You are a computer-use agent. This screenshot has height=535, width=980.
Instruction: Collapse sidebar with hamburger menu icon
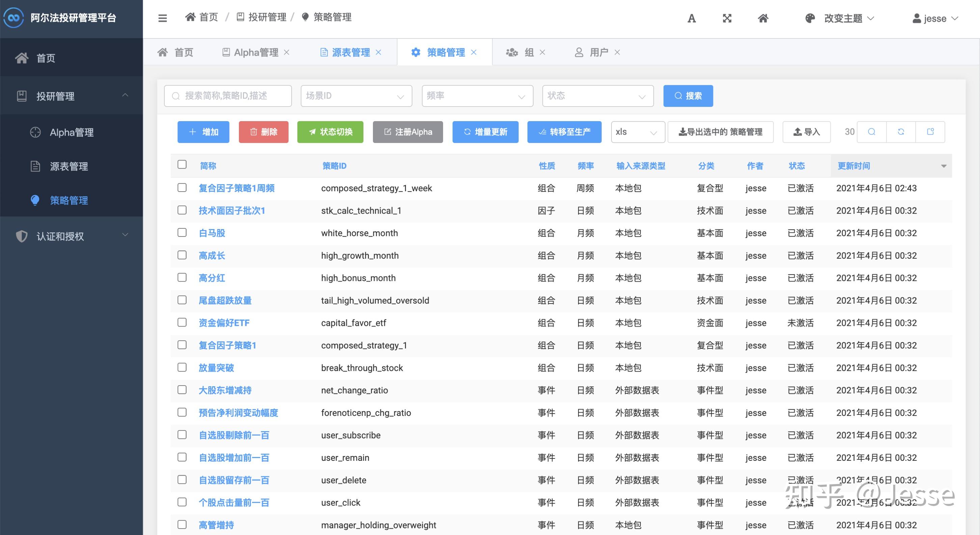click(162, 18)
